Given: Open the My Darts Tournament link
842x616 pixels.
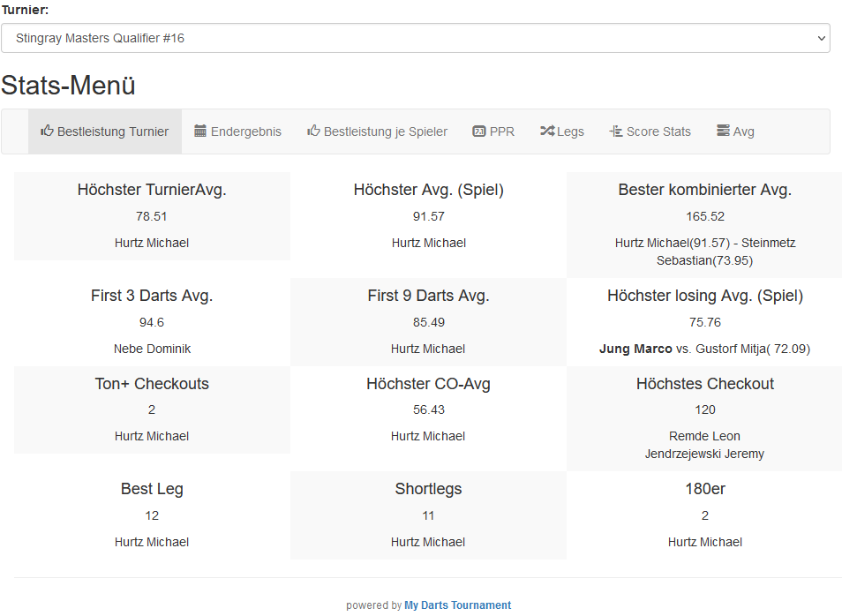Looking at the screenshot, I should click(457, 605).
